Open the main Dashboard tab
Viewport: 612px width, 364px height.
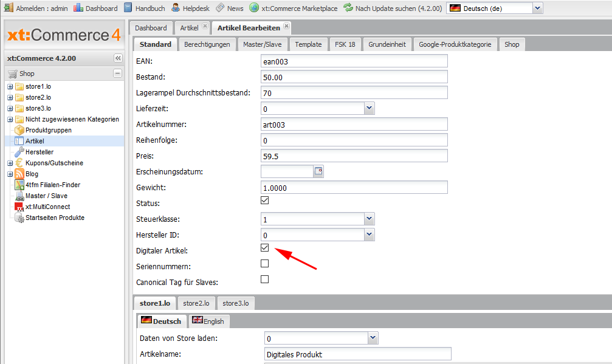pos(151,28)
